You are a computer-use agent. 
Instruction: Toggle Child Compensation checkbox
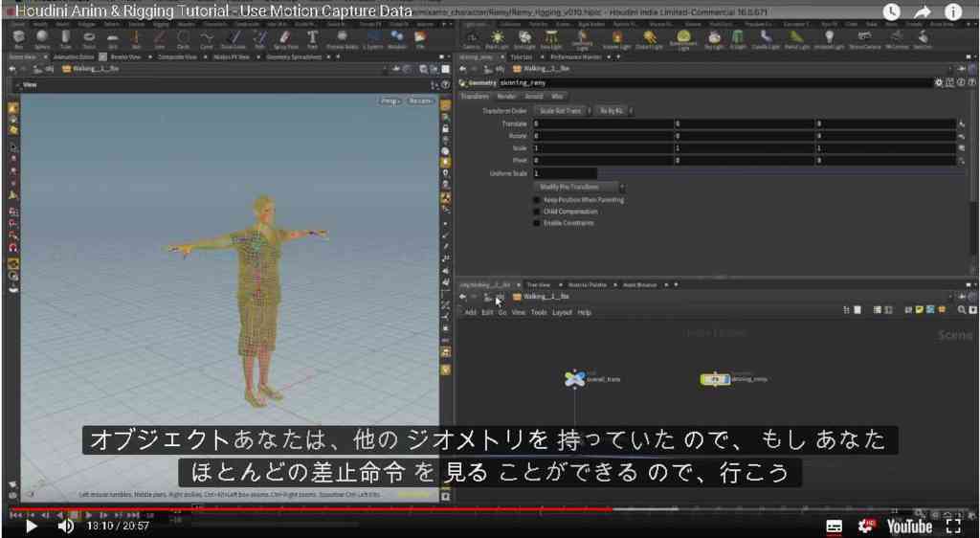point(536,212)
